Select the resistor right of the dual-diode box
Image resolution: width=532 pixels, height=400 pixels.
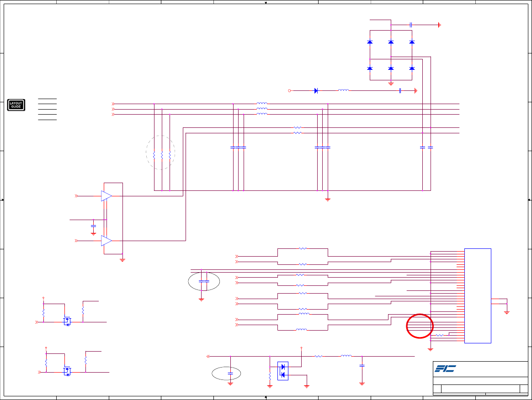(318, 356)
